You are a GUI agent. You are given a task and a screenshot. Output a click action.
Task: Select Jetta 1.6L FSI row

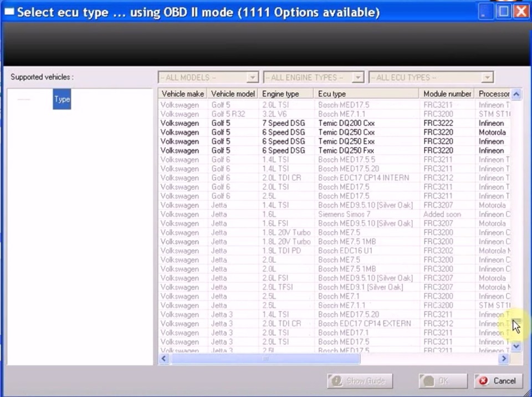[x=334, y=223]
